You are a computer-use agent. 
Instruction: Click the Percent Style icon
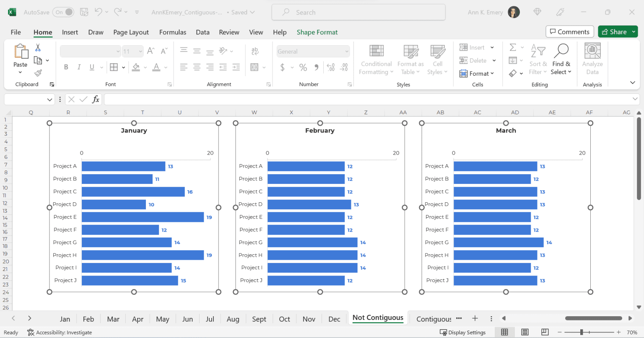pyautogui.click(x=303, y=67)
